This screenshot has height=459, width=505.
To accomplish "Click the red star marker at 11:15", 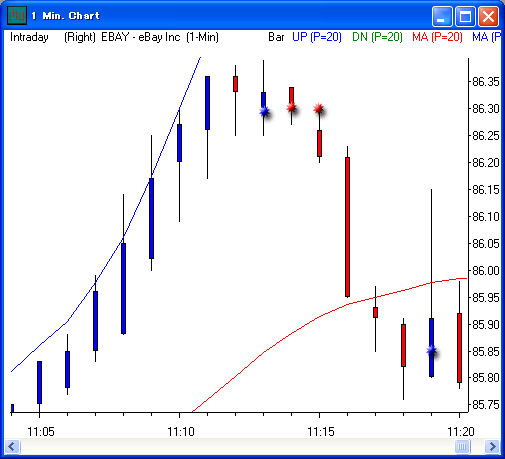I will (319, 108).
